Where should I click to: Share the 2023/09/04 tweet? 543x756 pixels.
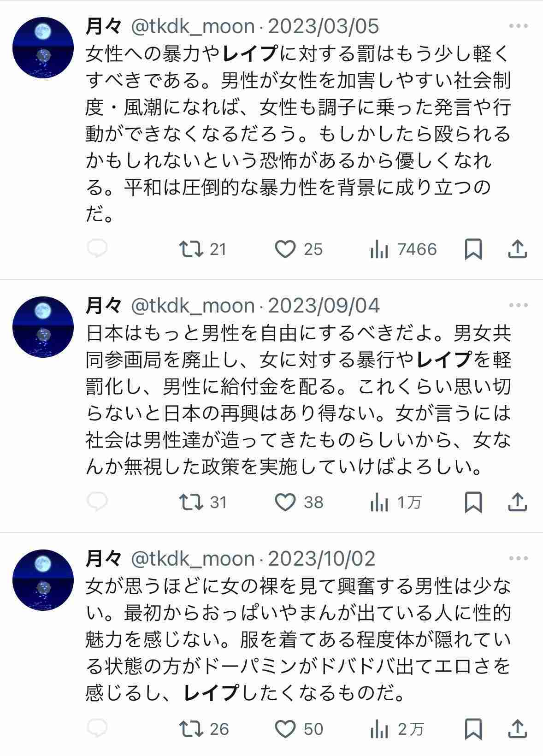pyautogui.click(x=517, y=502)
